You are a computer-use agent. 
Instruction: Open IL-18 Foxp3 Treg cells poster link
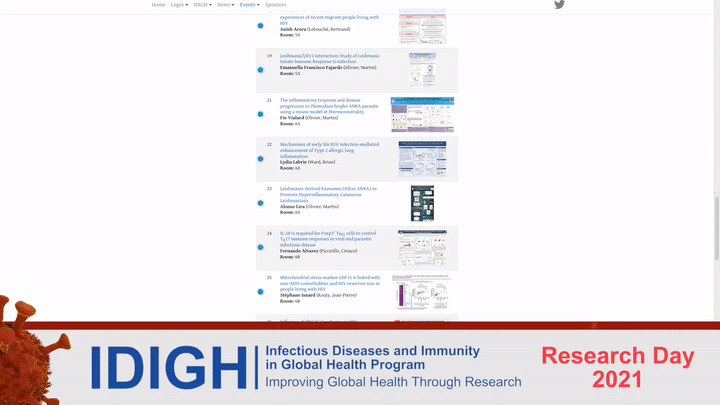pos(328,239)
